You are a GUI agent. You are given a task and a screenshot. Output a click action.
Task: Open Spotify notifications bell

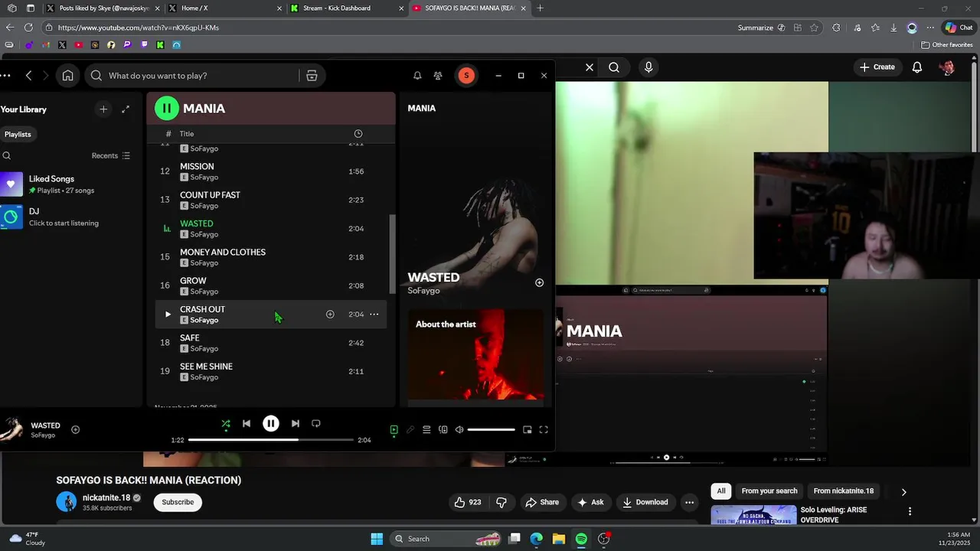click(x=417, y=76)
